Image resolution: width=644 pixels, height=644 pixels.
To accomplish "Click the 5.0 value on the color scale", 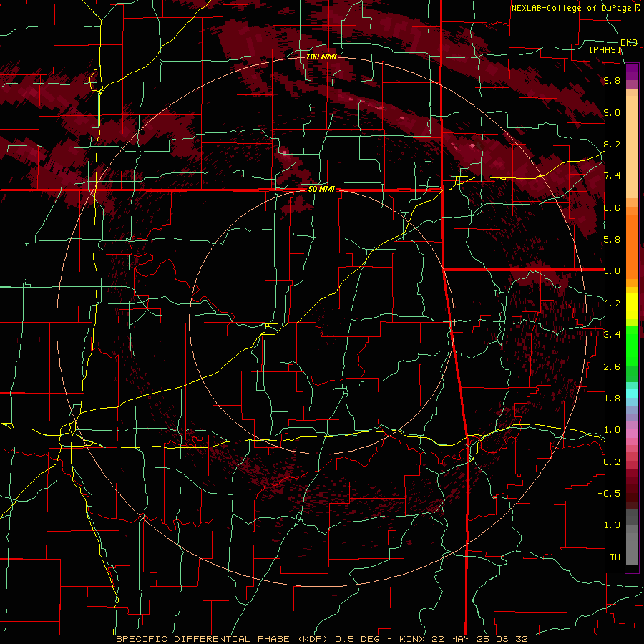I will coord(612,271).
